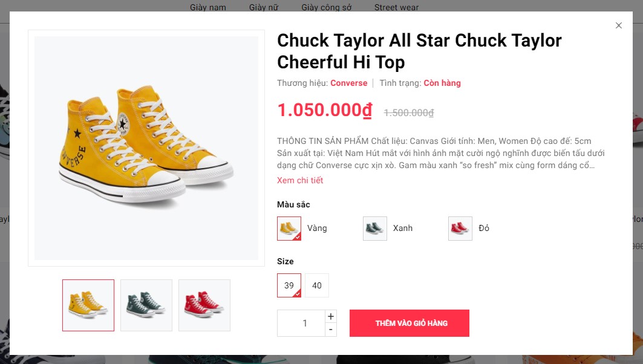Open Xem chi tiết link
Screen dimensions: 643x364
pyautogui.click(x=300, y=180)
